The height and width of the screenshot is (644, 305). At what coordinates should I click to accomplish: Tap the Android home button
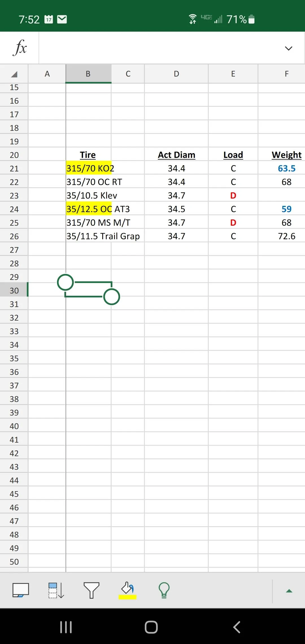pyautogui.click(x=151, y=627)
